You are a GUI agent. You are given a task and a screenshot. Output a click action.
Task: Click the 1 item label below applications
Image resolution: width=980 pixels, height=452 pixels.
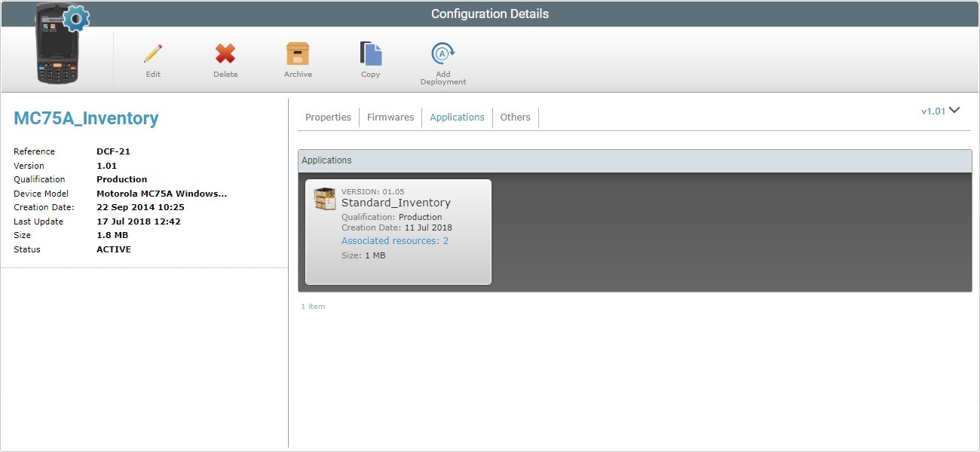[314, 306]
